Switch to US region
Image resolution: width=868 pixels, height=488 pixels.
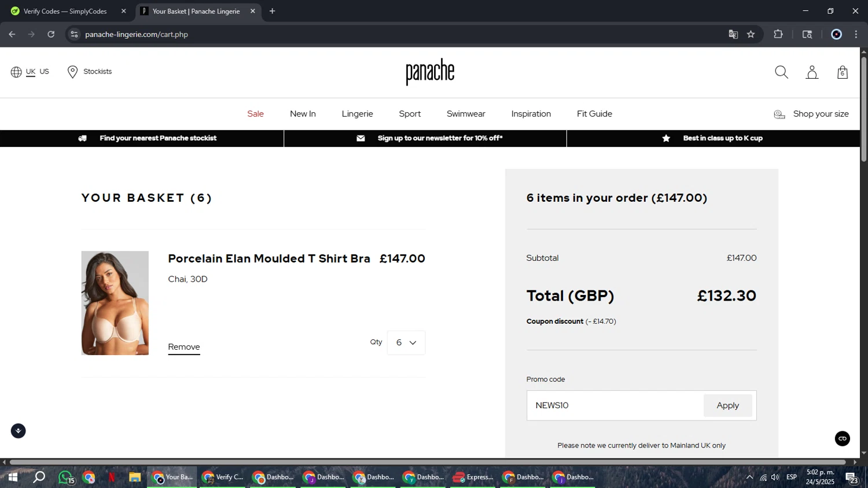[45, 72]
